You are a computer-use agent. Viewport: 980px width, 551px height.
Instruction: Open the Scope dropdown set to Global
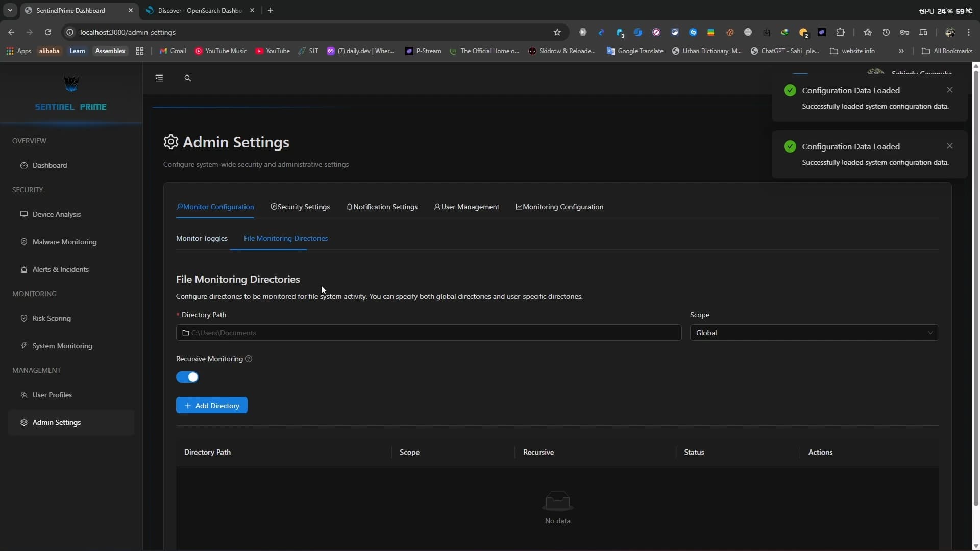(814, 333)
